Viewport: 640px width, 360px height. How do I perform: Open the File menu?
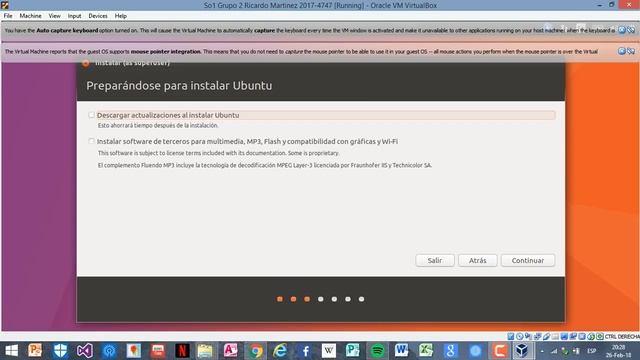8,16
